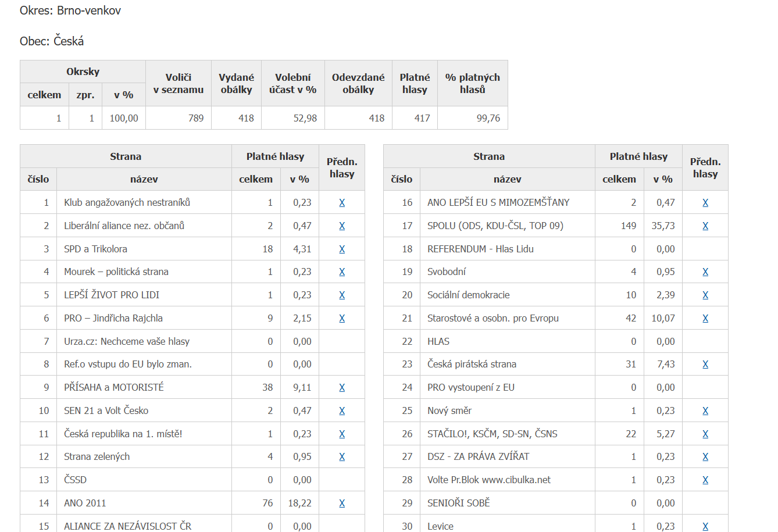778x532 pixels.
Task: Open preferential votes for Česká pirátská strana
Action: 705,364
